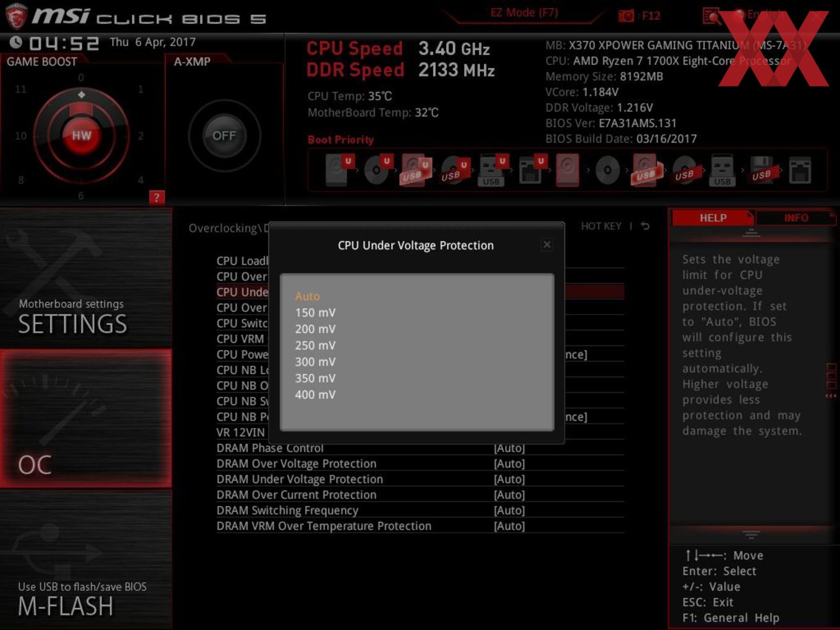Choose 200 mV option
The width and height of the screenshot is (840, 630).
pos(315,329)
